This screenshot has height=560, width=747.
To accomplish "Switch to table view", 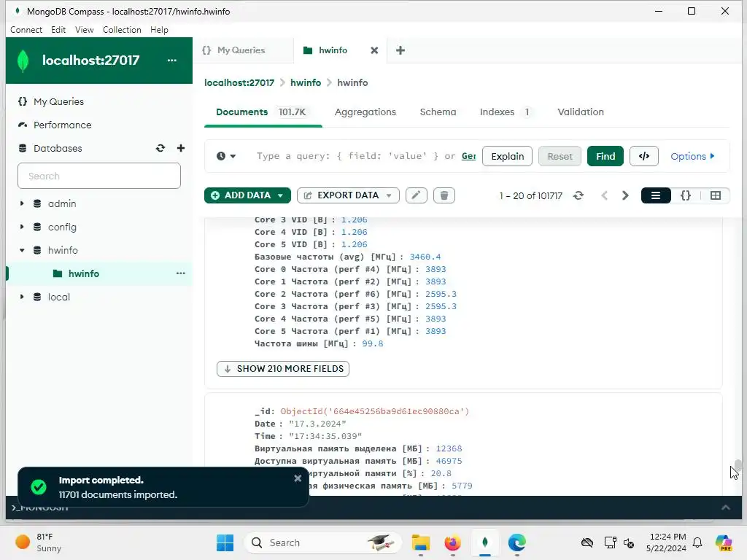I will click(x=715, y=195).
